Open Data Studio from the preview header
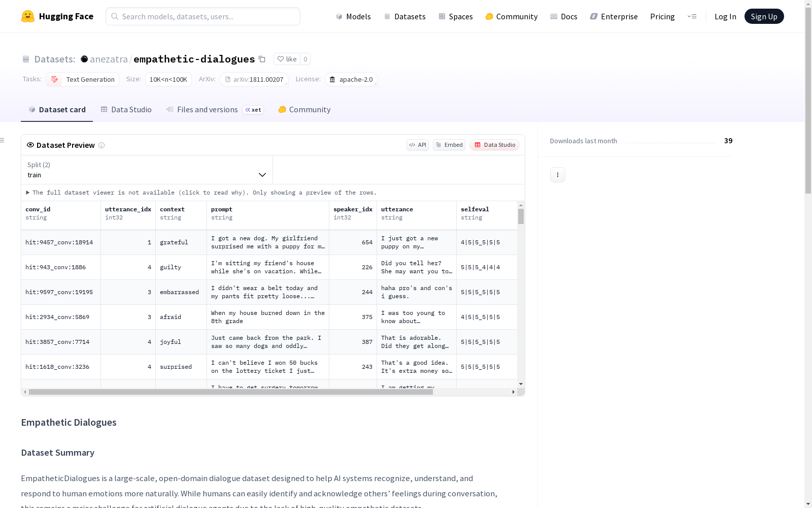The height and width of the screenshot is (508, 812). tap(495, 145)
